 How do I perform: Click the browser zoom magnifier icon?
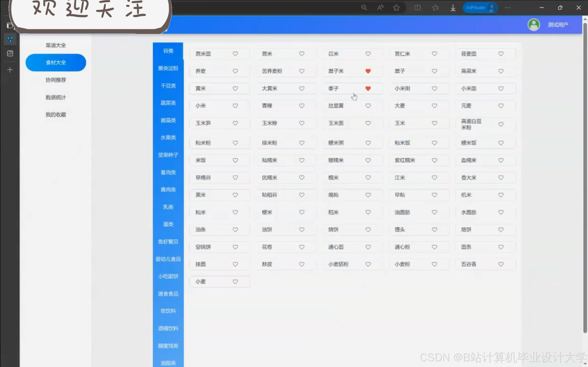(364, 8)
